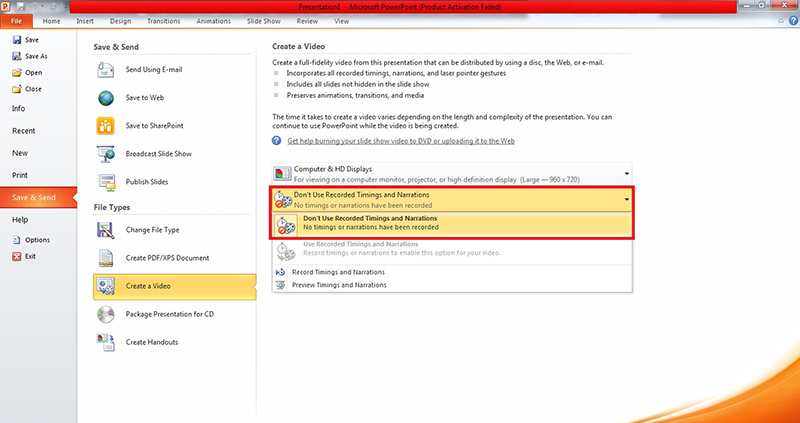Click the PowerPoint Help icon in ribbon corner
This screenshot has height=423, width=800.
pyautogui.click(x=793, y=21)
